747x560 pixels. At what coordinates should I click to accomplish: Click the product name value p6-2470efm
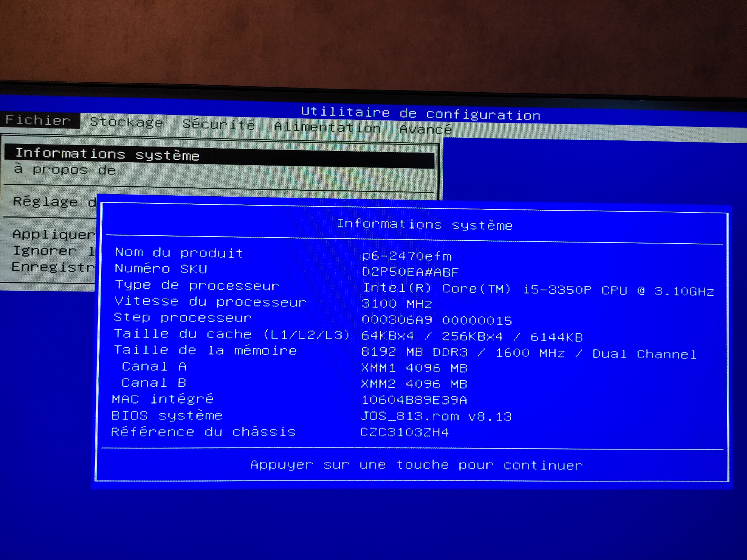pos(407,256)
